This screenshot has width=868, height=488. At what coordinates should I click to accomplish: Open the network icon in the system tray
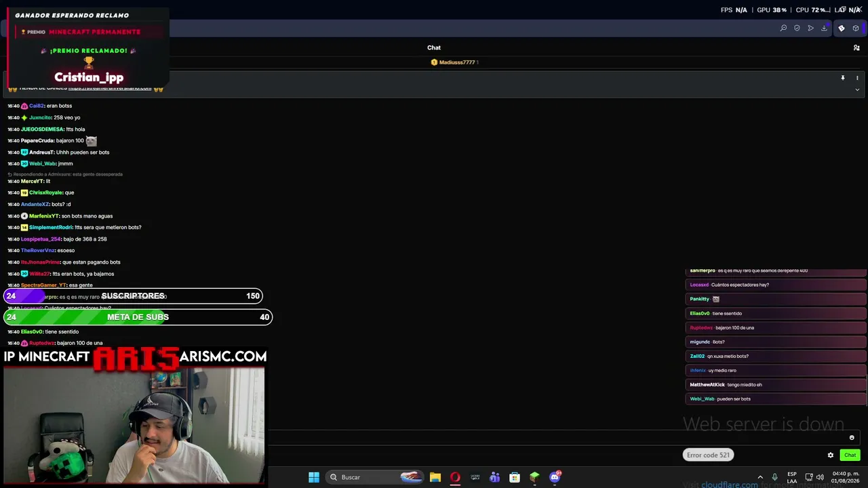[809, 477]
